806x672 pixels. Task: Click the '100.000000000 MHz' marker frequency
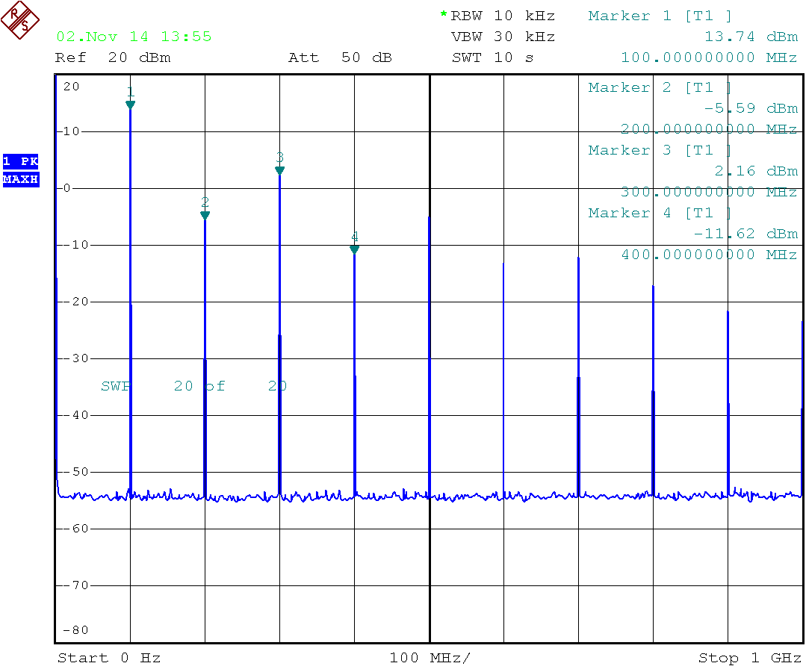point(710,57)
